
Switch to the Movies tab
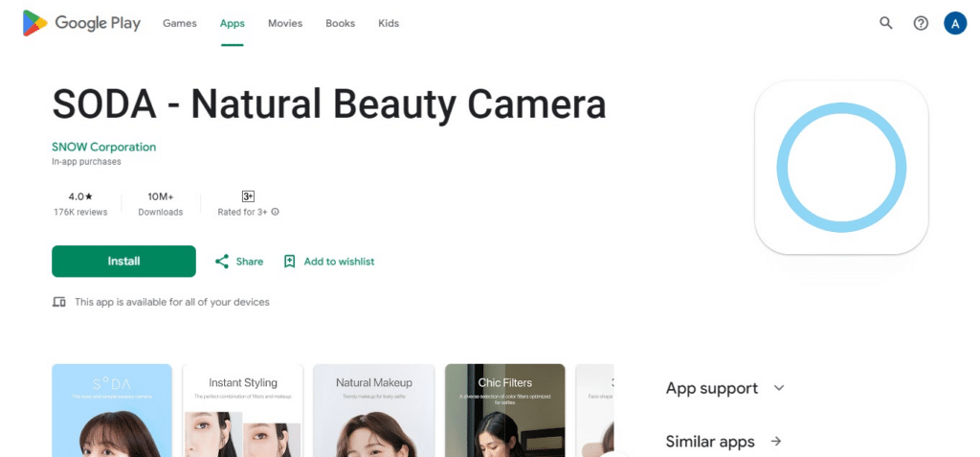pos(285,23)
